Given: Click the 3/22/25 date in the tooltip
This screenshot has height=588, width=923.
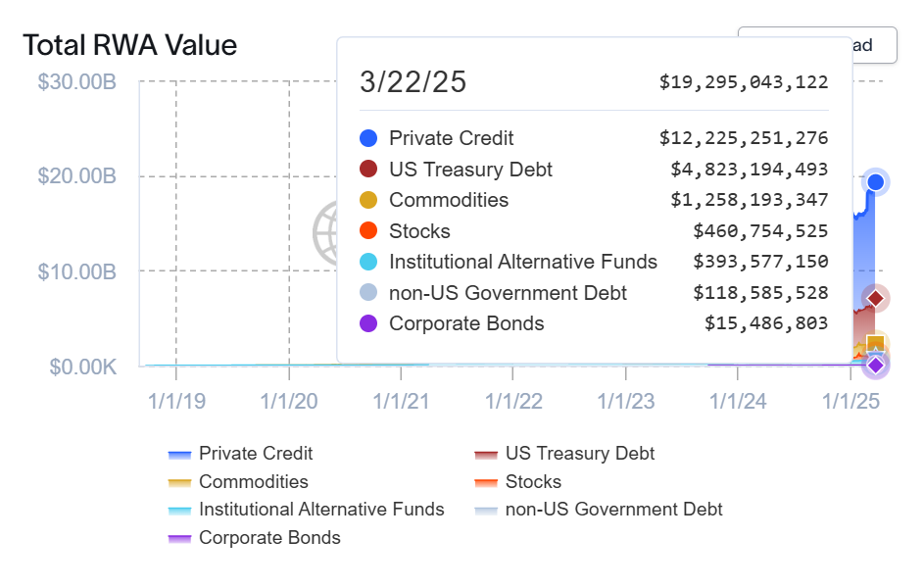Looking at the screenshot, I should pos(413,82).
